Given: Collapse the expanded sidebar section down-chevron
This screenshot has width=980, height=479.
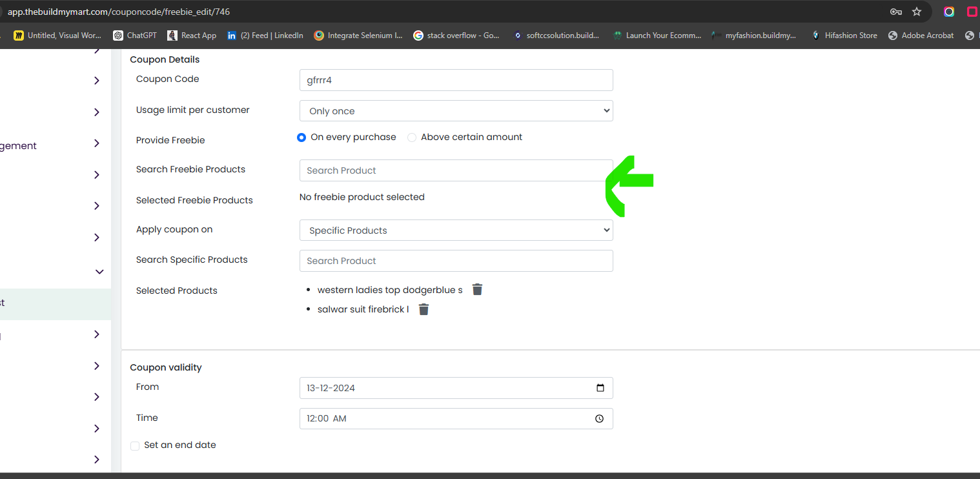Looking at the screenshot, I should click(x=99, y=272).
